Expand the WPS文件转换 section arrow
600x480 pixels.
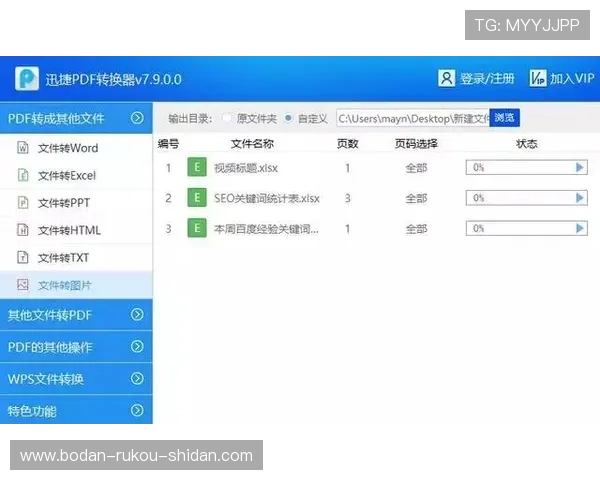pos(137,379)
